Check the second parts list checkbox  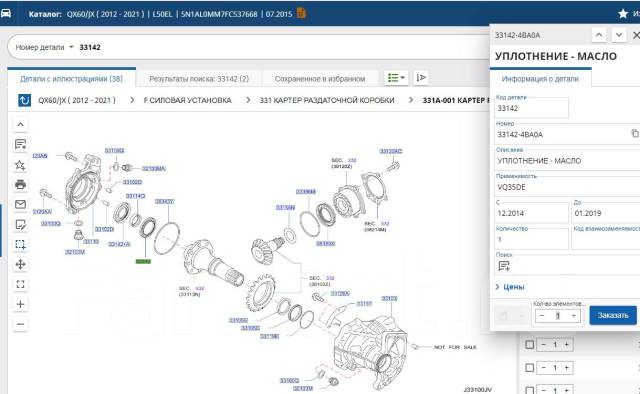(529, 368)
